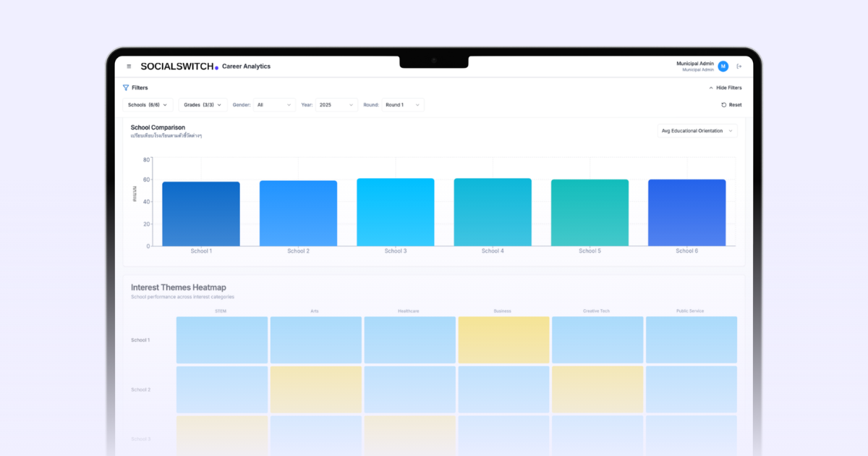Expand the Grades (3/3) dropdown
Image resolution: width=868 pixels, height=456 pixels.
[202, 104]
